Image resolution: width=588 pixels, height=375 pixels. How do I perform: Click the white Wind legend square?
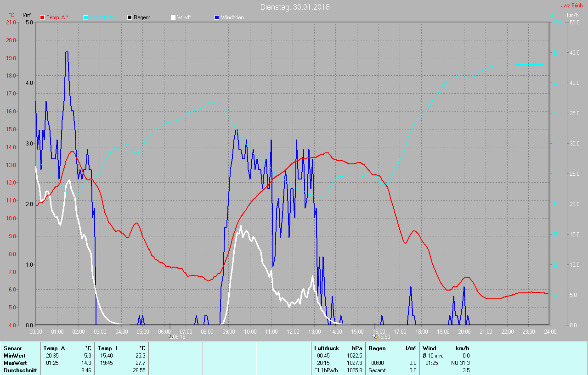click(173, 17)
